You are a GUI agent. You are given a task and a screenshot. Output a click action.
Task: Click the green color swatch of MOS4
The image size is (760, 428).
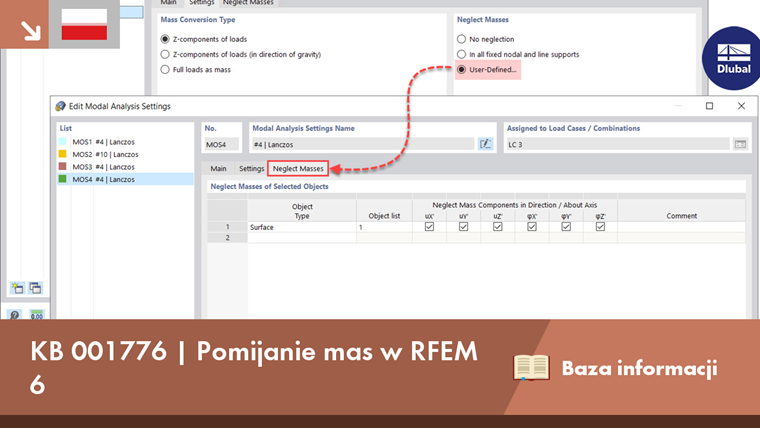63,179
